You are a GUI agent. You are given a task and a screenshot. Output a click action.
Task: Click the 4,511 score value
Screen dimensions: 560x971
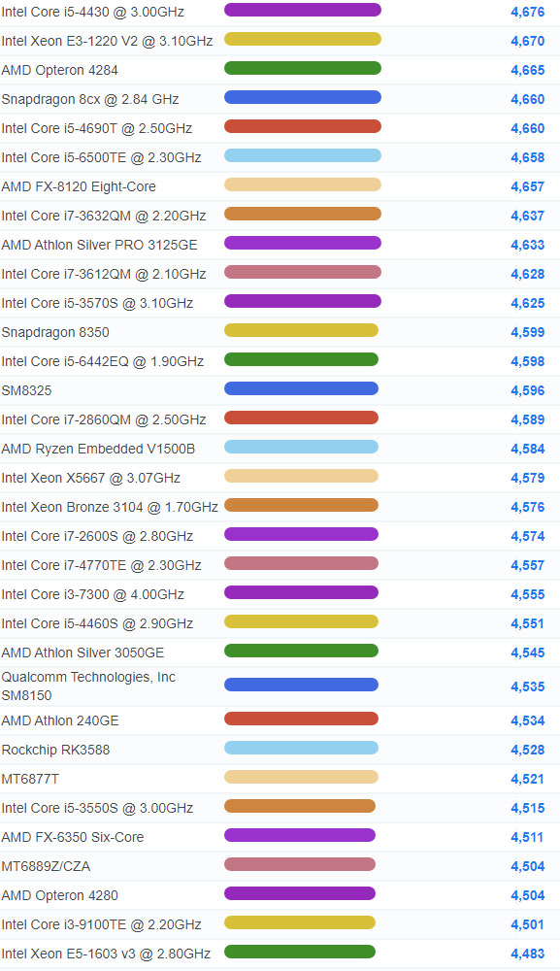click(528, 837)
